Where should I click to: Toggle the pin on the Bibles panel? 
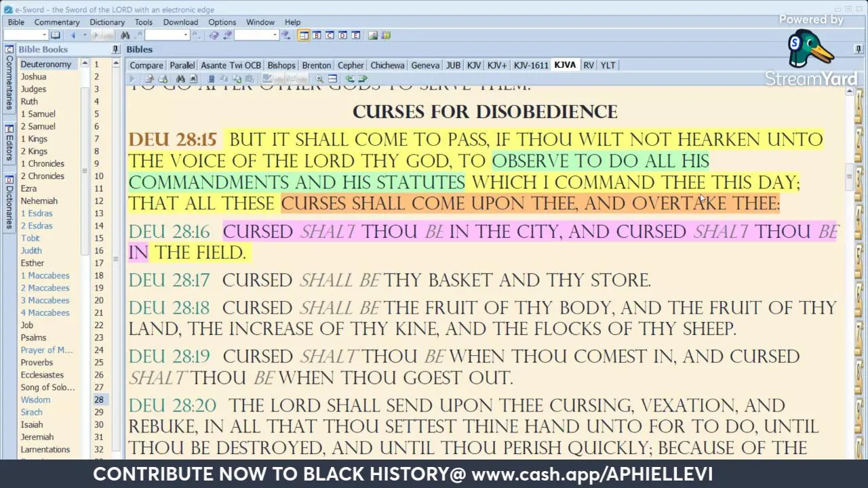click(x=859, y=49)
